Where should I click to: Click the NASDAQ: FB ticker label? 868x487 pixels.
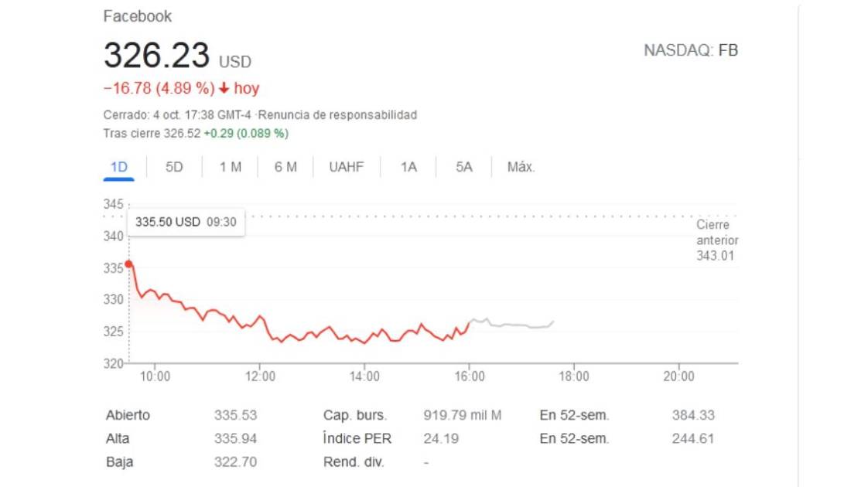point(691,51)
